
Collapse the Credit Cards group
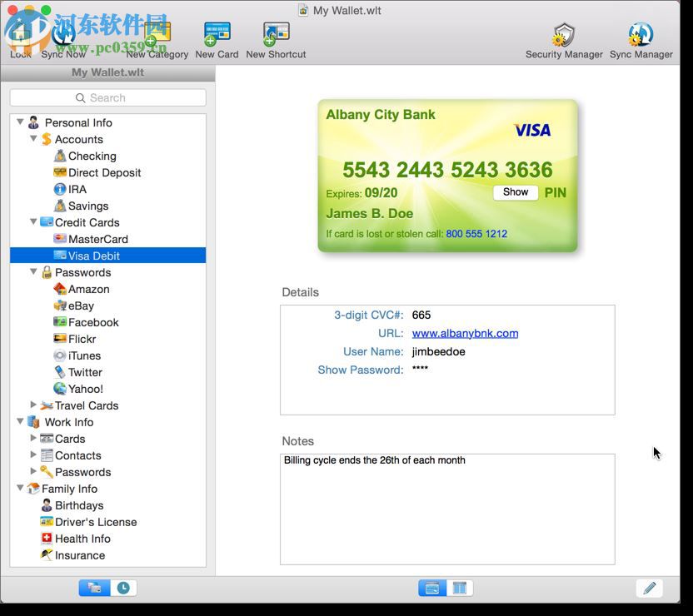33,222
